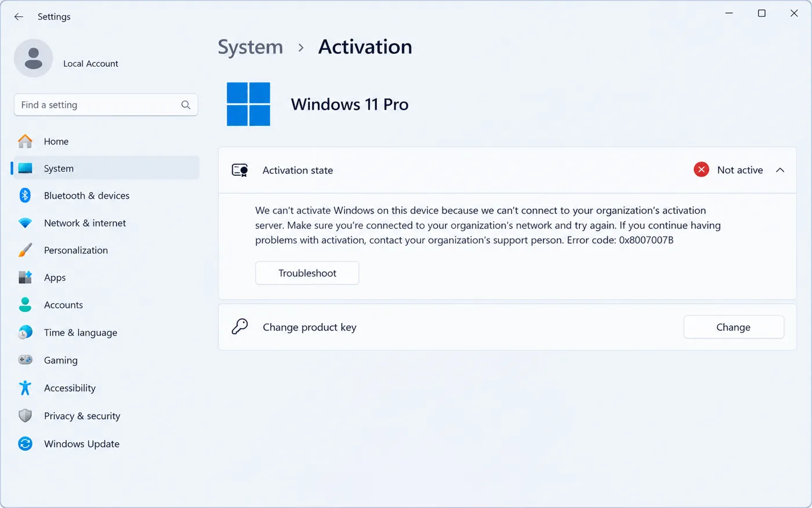The height and width of the screenshot is (508, 812).
Task: Minimize the Settings window
Action: tap(729, 13)
